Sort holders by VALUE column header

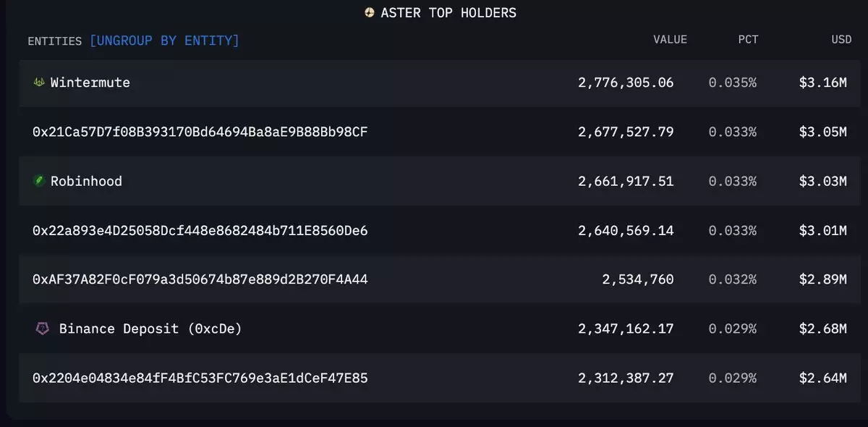[x=670, y=40]
